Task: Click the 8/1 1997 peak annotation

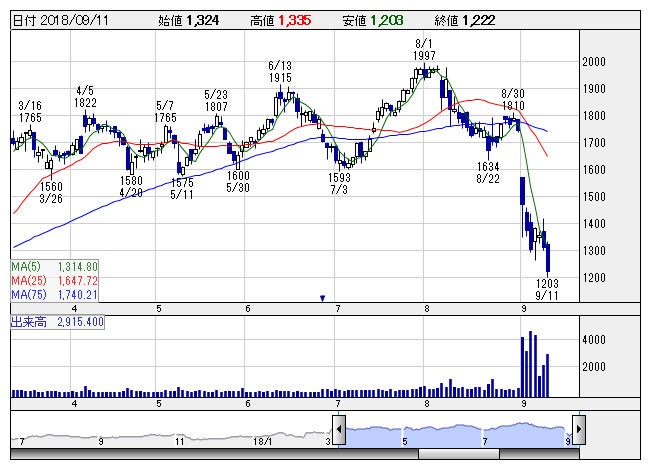Action: [x=424, y=49]
